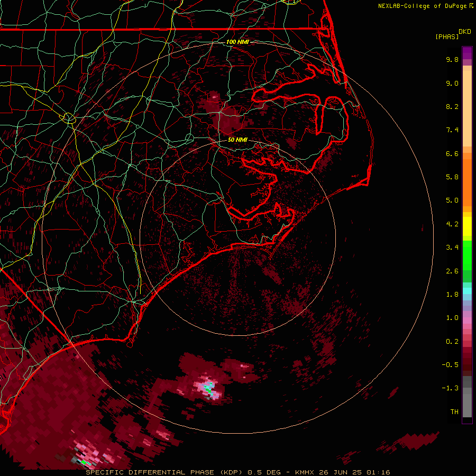
Task: Select the -1.3 scale value
Action: 450,388
